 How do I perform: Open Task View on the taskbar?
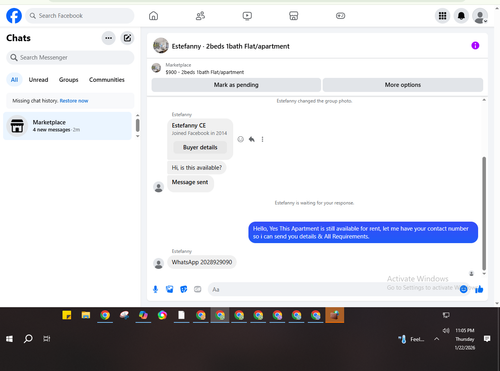[47, 339]
